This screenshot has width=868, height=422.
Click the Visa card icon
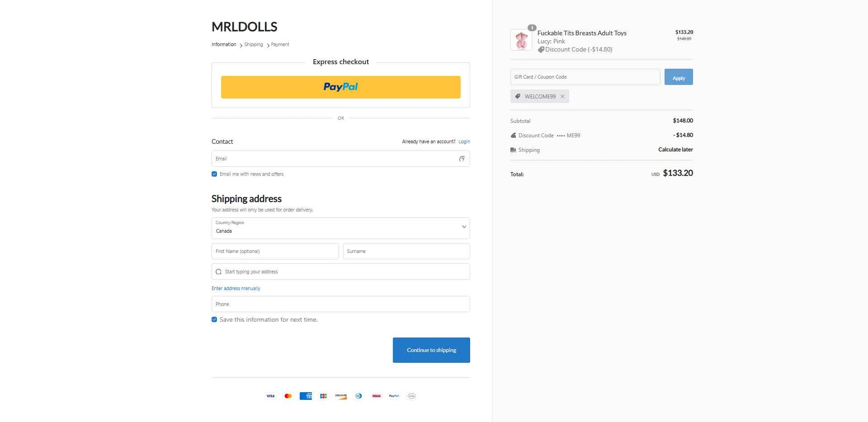pyautogui.click(x=270, y=396)
